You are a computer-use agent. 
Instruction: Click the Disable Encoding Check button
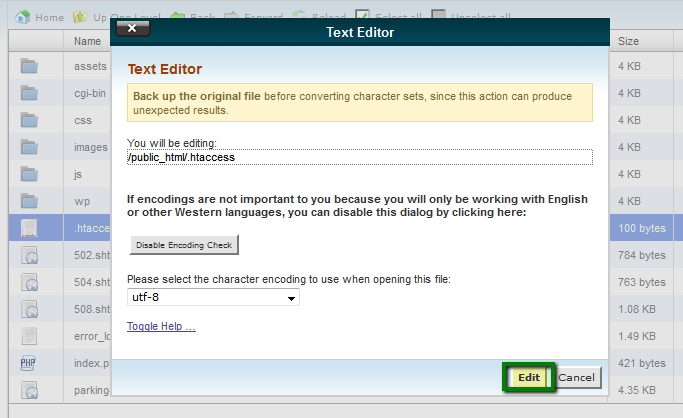tap(184, 245)
